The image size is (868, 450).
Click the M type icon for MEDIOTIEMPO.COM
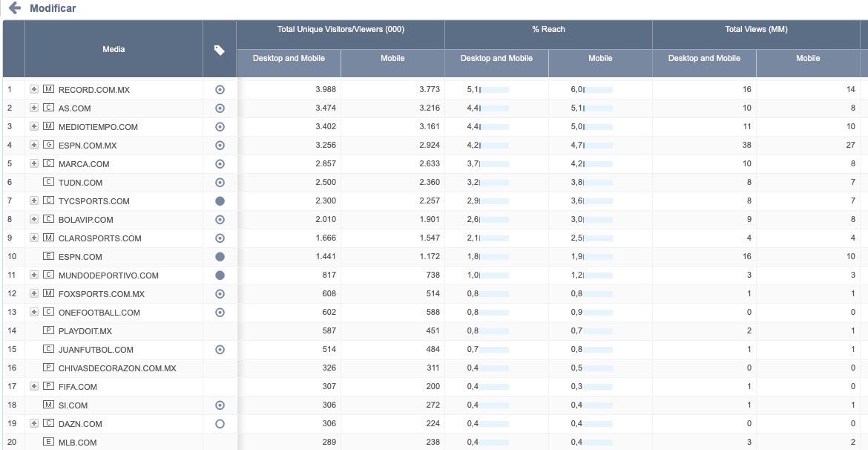pos(48,126)
